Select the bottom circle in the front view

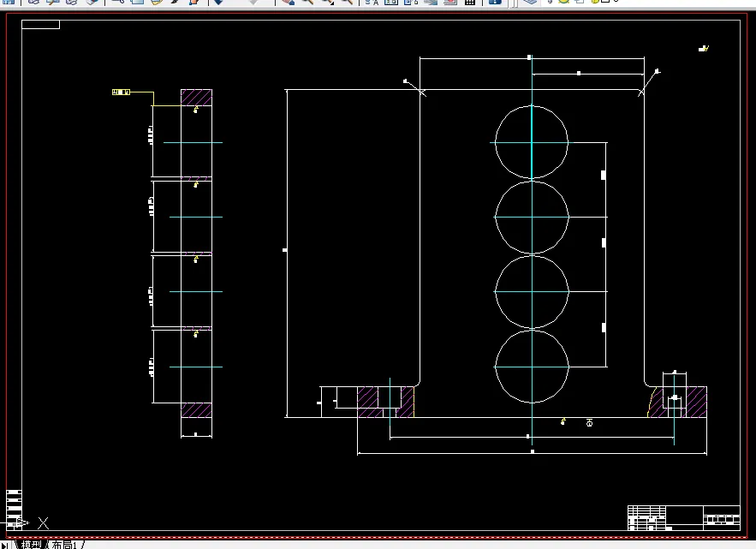pyautogui.click(x=532, y=367)
